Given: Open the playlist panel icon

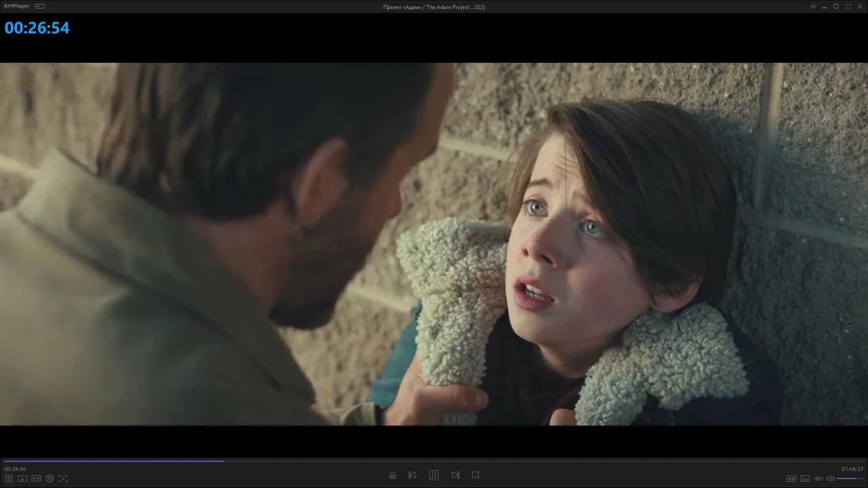Looking at the screenshot, I should coord(9,479).
